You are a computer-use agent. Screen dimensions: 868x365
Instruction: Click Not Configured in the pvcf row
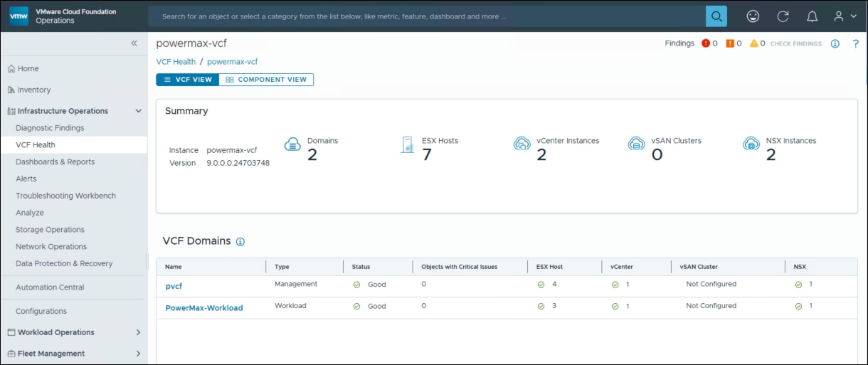(x=711, y=284)
